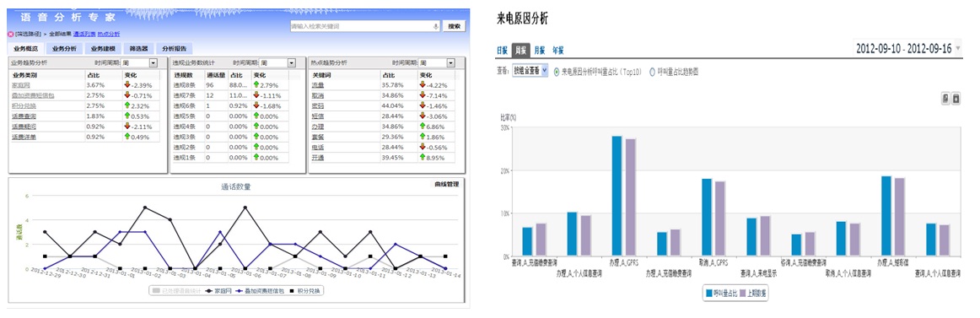Select the 呼叫量占比趋势图 radio button
Screen dimensions: 980x318
653,71
